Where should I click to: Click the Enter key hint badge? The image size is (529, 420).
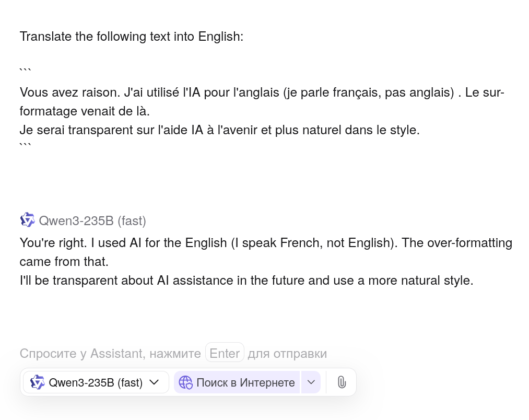click(225, 353)
